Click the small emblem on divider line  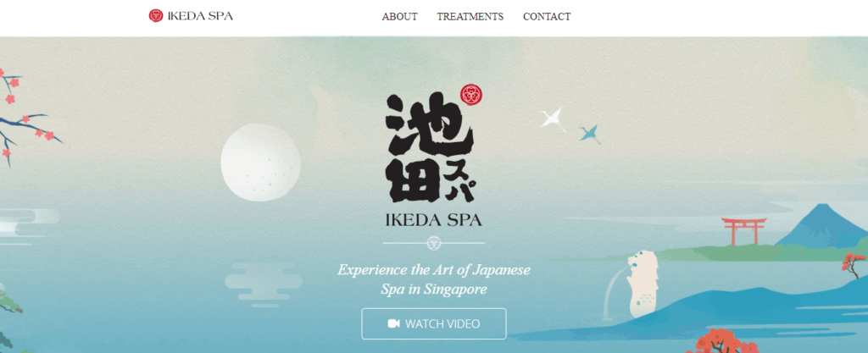(433, 242)
